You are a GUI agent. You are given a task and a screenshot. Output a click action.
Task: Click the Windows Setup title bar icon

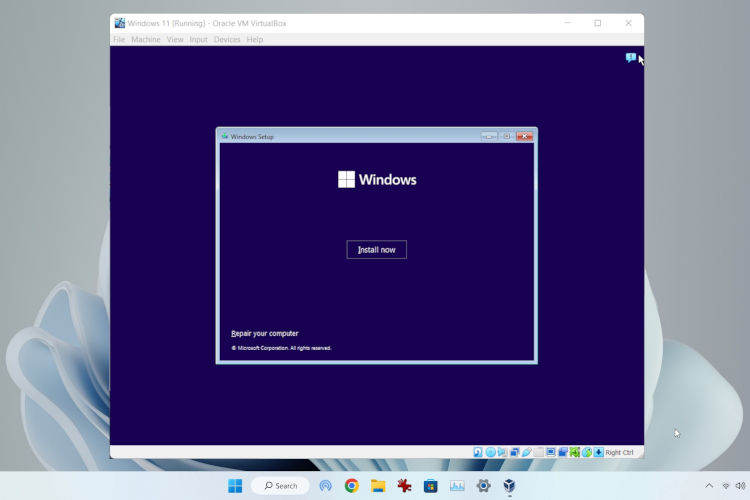224,136
